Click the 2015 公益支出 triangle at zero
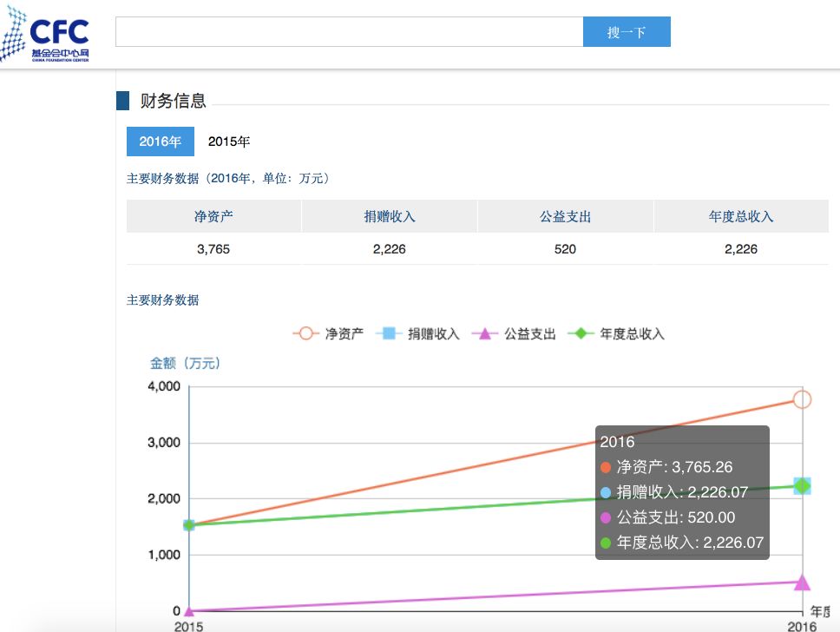The image size is (840, 632). pos(188,610)
